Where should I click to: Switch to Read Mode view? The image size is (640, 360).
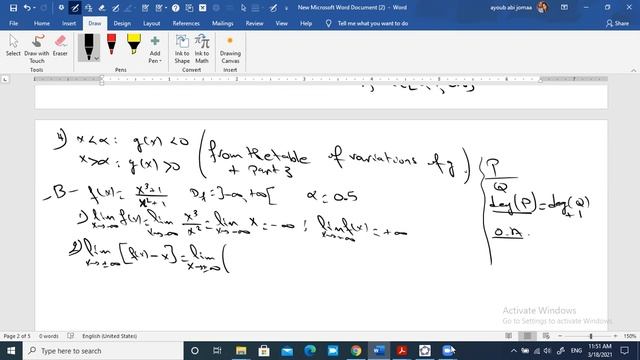509,336
